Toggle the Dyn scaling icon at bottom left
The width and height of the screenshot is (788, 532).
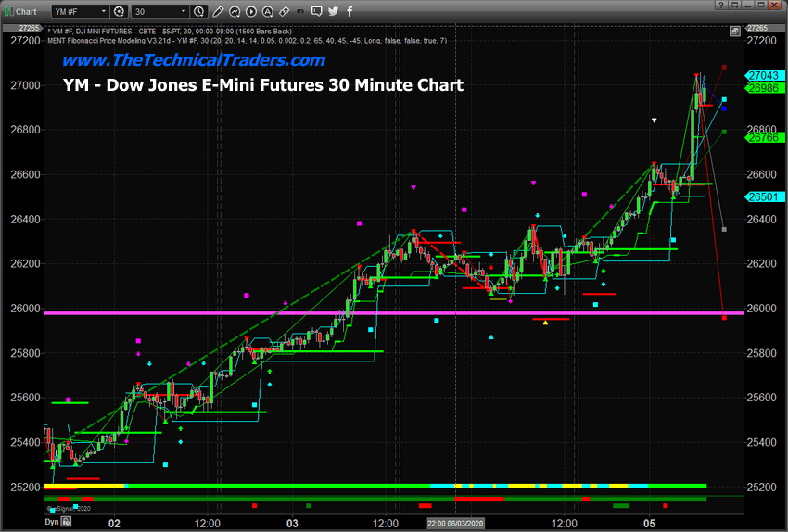click(x=66, y=522)
